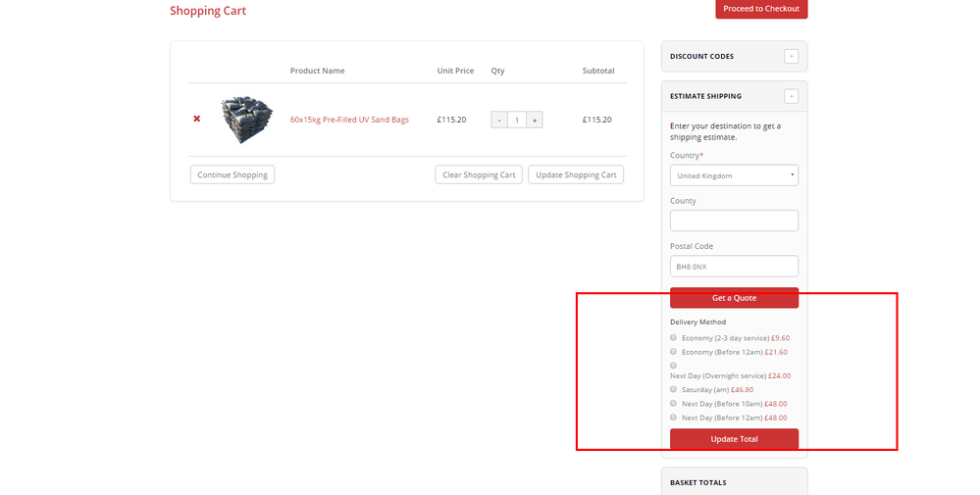Click the sand bags product thumbnail
Viewport: 980px width, 495px height.
[243, 120]
